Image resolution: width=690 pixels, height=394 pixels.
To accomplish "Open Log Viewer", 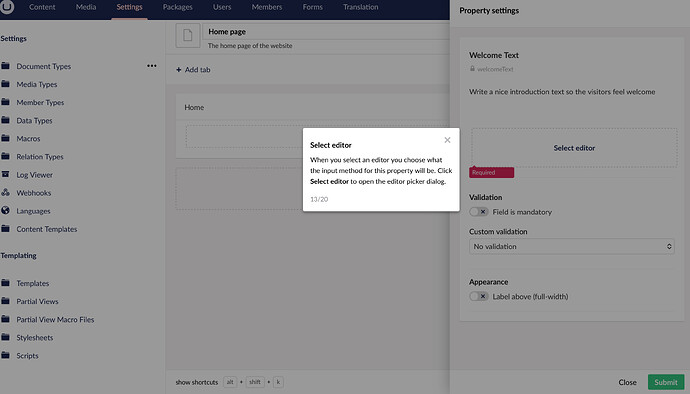I will [x=35, y=175].
